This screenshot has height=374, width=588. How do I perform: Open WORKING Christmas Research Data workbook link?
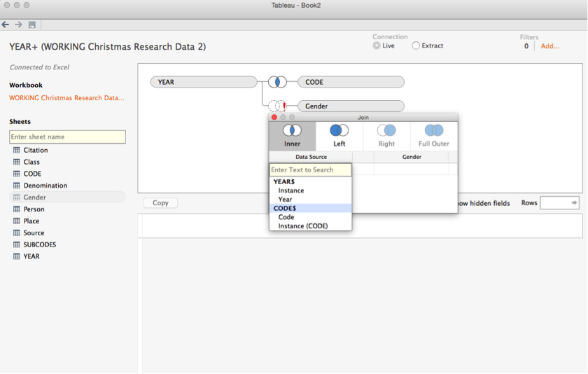66,98
